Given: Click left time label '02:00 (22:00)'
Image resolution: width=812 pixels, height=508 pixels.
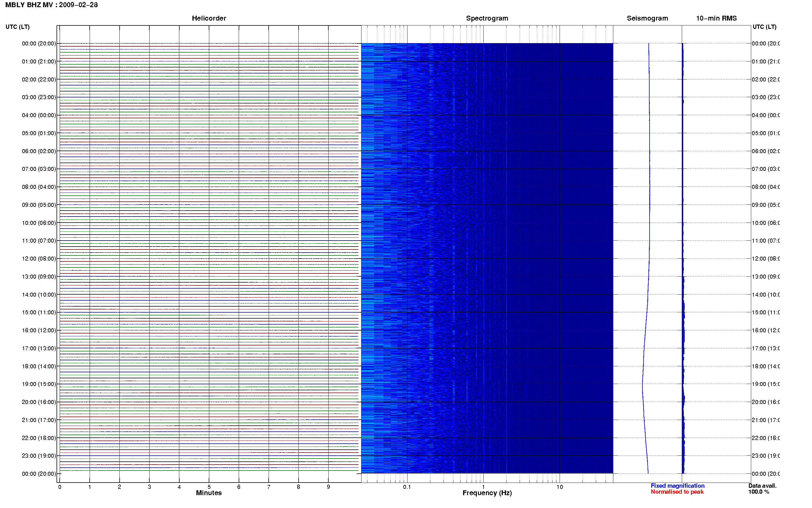Looking at the screenshot, I should tap(39, 79).
